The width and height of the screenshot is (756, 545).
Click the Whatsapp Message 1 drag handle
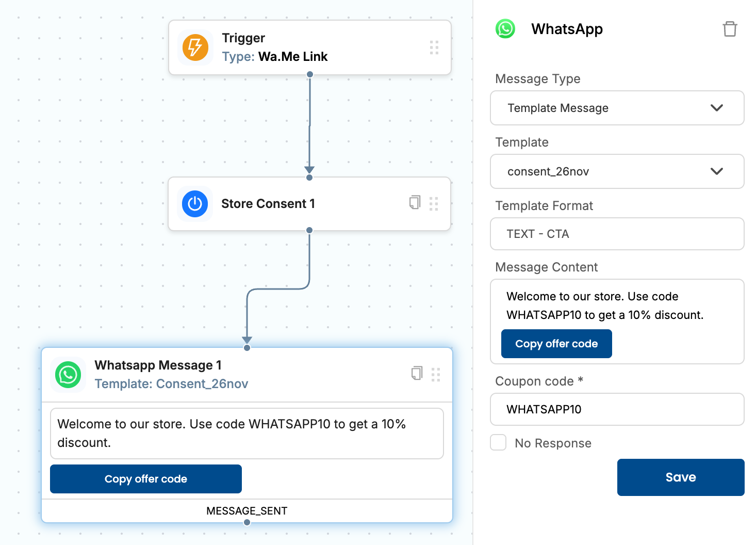click(436, 375)
